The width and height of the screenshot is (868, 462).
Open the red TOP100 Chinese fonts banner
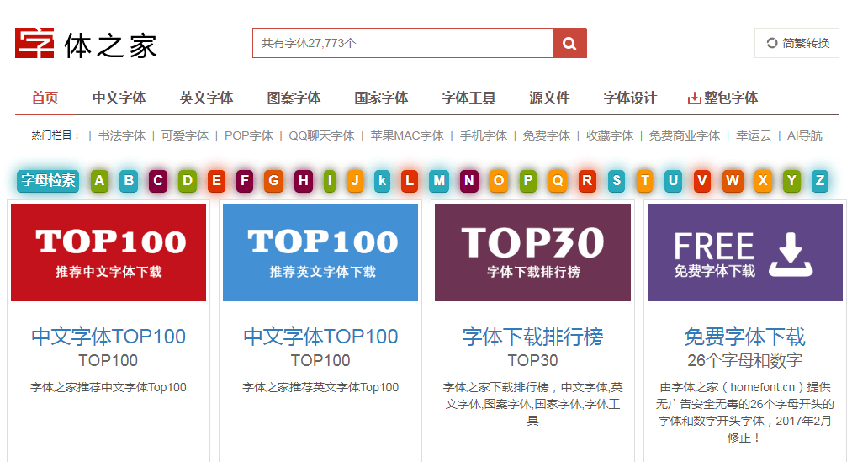108,252
